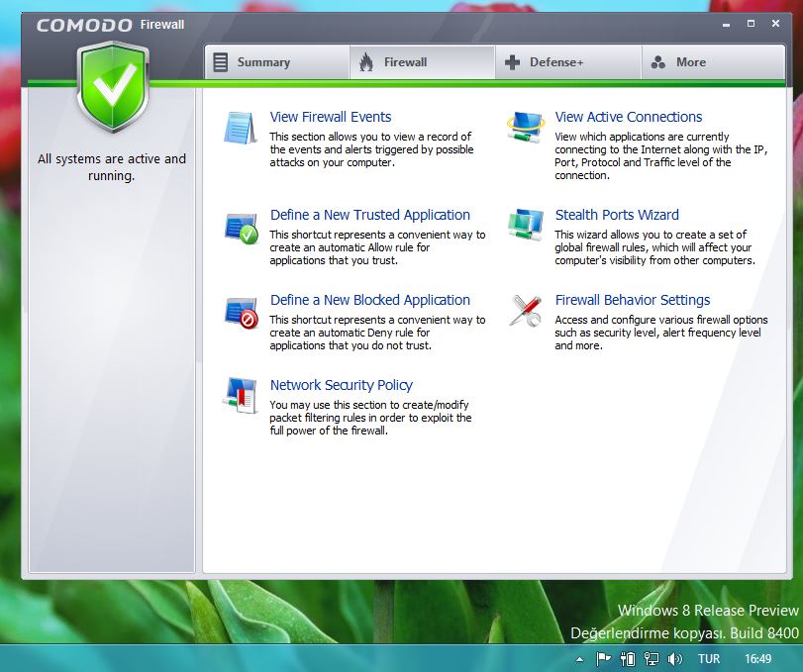The image size is (803, 672).
Task: Click the Define a New Blocked Application icon
Action: 241,312
